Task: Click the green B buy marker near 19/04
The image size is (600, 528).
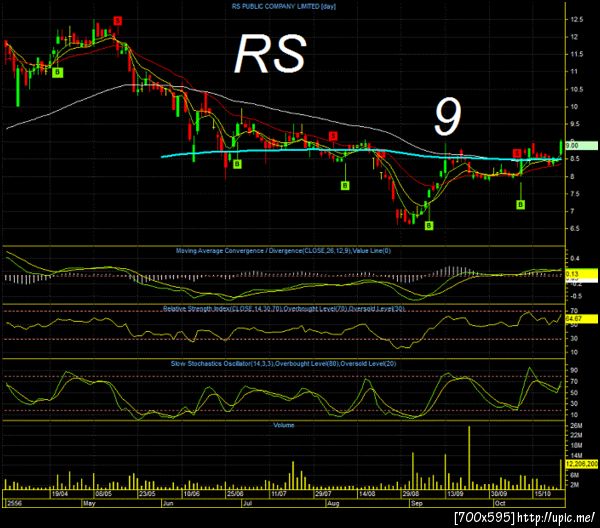Action: (x=57, y=72)
